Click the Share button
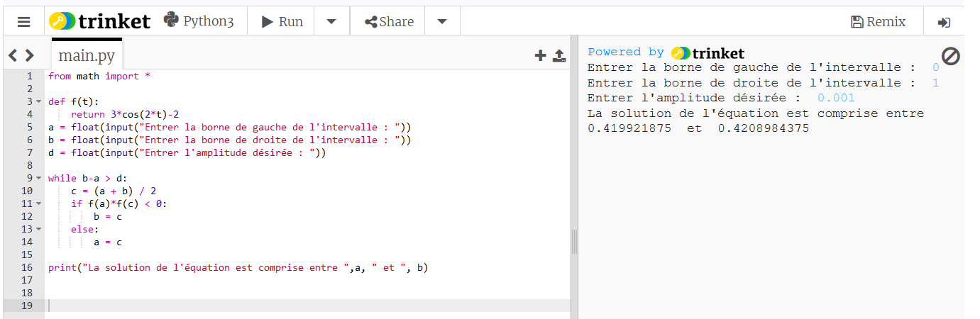Screen dimensions: 980x319 [389, 22]
